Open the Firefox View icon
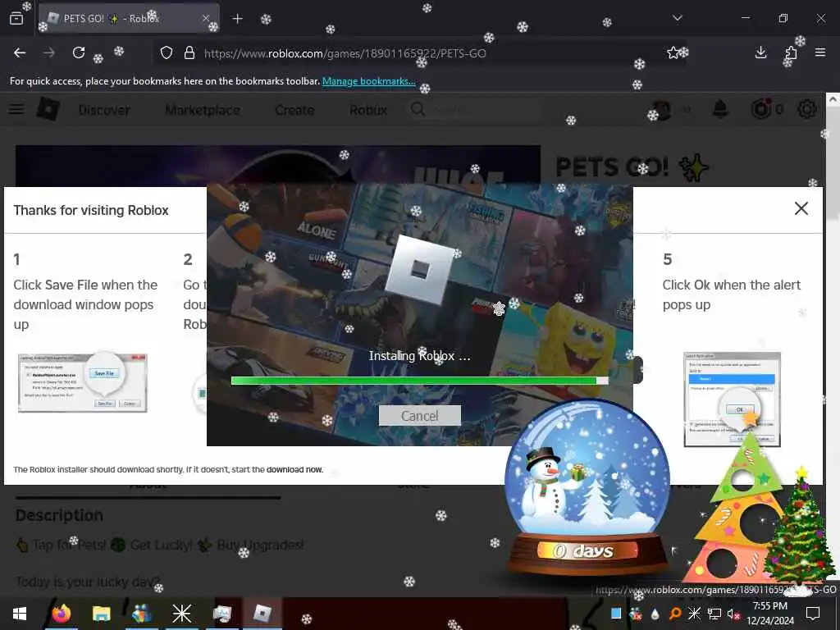Screen dimensions: 840x630 (16, 19)
